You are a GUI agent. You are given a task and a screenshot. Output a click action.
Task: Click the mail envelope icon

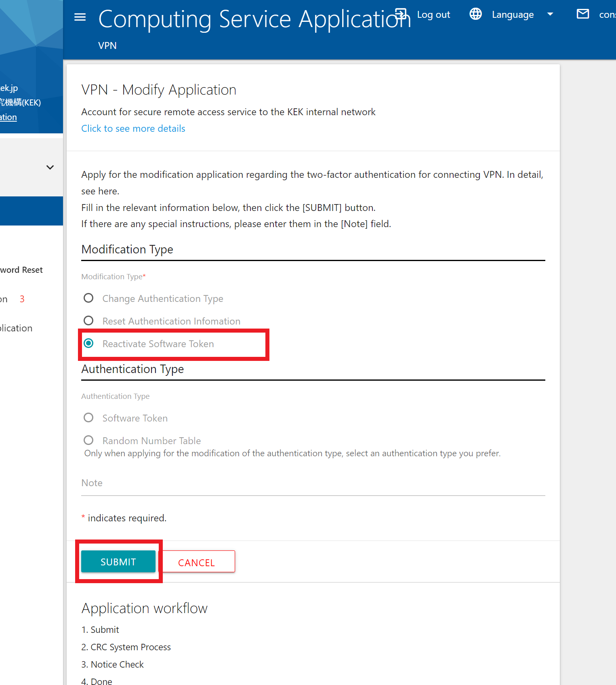[x=582, y=14]
